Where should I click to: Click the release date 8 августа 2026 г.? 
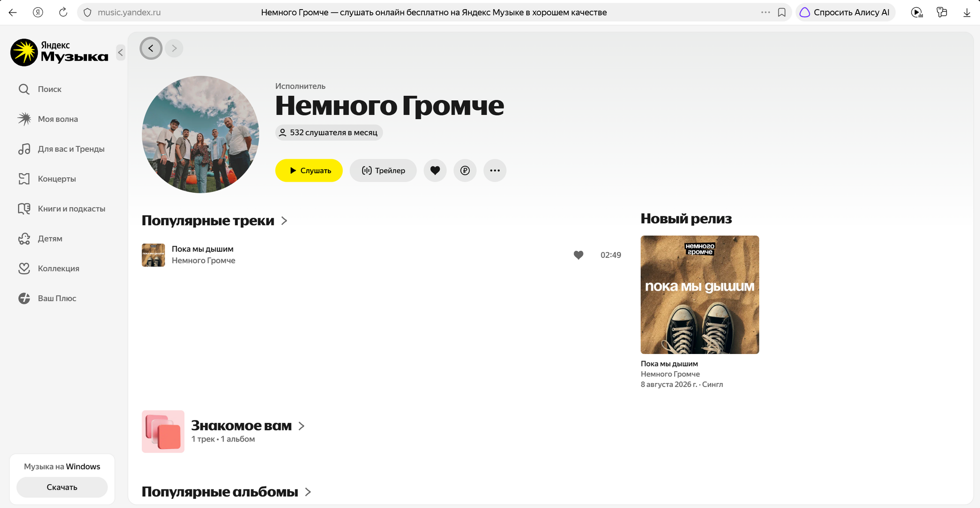[x=669, y=385]
